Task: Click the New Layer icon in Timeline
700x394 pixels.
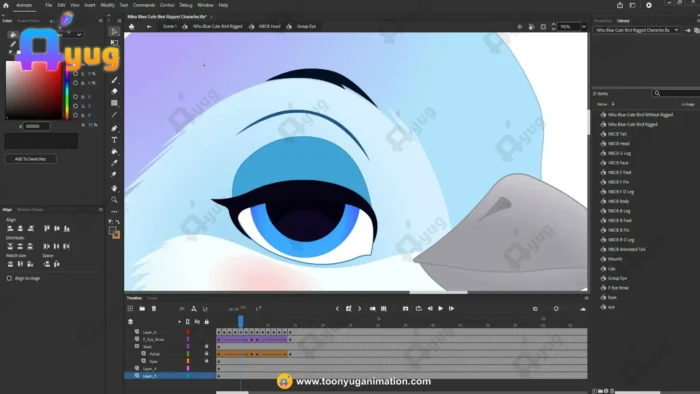Action: tap(130, 308)
